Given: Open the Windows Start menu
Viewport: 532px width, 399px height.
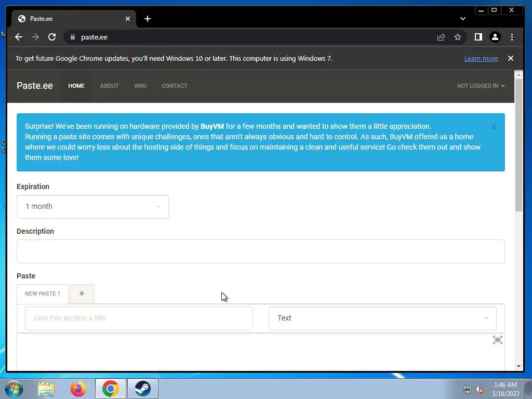Looking at the screenshot, I should [14, 389].
